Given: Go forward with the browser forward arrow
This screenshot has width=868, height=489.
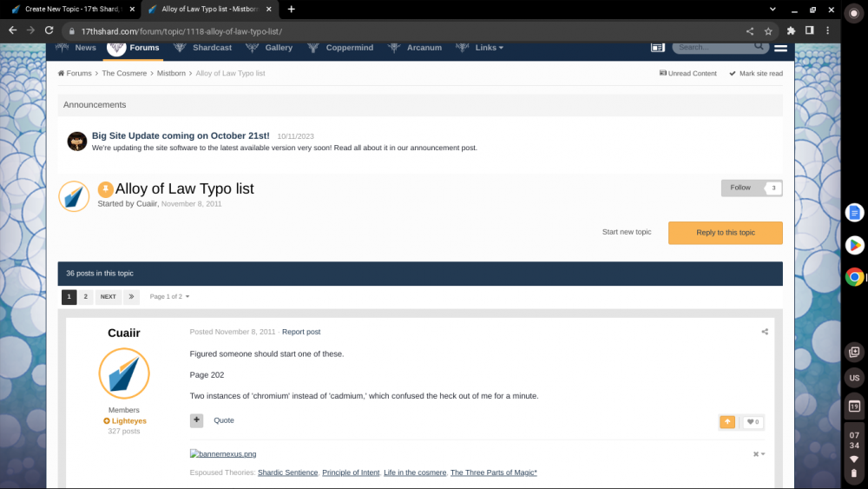Looking at the screenshot, I should pos(30,30).
